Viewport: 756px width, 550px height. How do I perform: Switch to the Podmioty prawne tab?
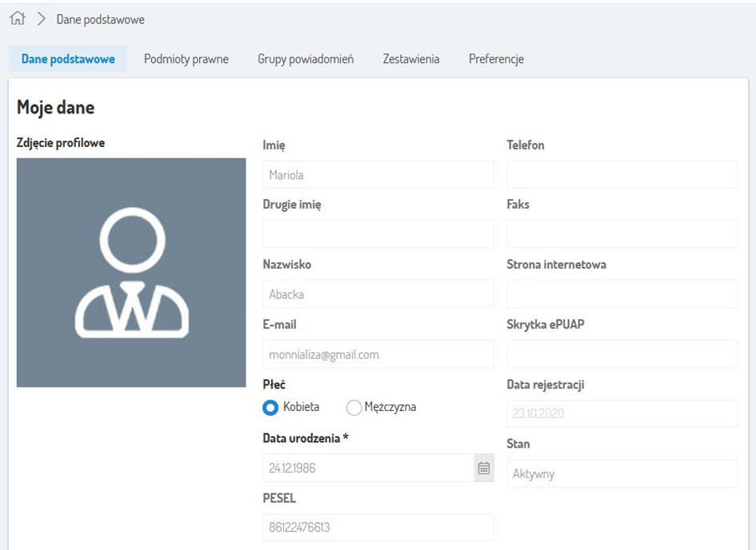[186, 59]
